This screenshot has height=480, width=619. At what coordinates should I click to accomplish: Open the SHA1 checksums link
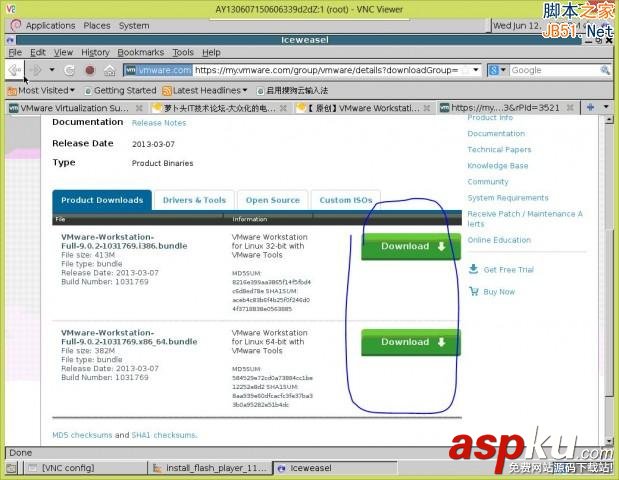pyautogui.click(x=164, y=435)
